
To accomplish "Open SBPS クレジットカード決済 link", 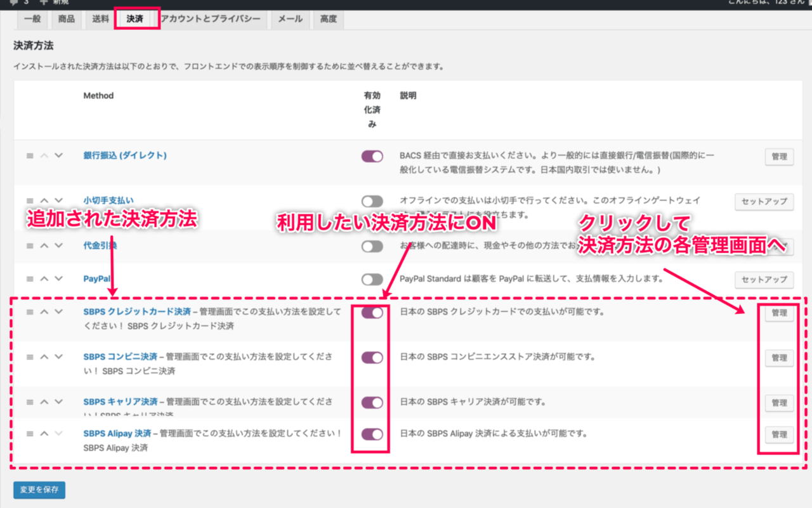I will pyautogui.click(x=137, y=312).
